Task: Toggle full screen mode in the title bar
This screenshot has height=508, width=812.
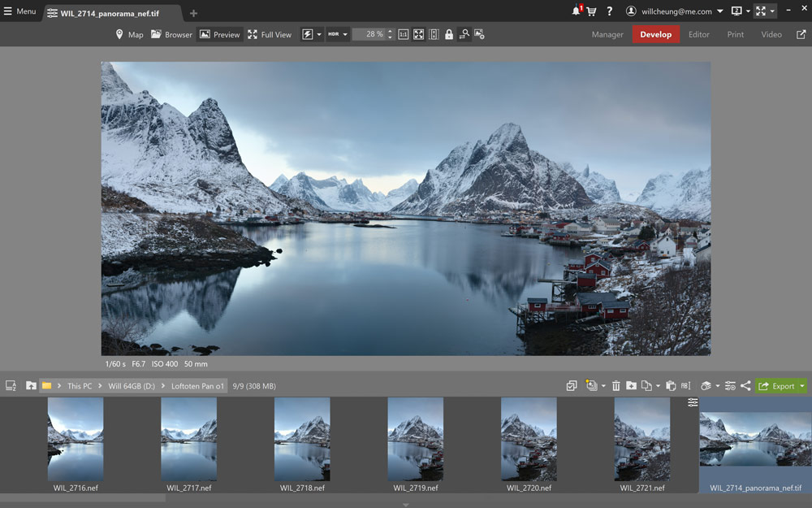Action: point(761,11)
